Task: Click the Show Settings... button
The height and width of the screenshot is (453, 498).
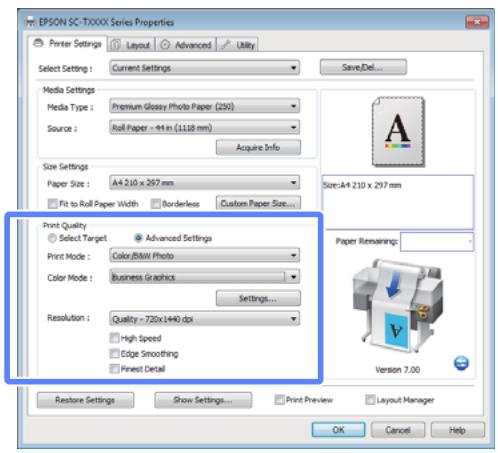Action: pos(203,400)
